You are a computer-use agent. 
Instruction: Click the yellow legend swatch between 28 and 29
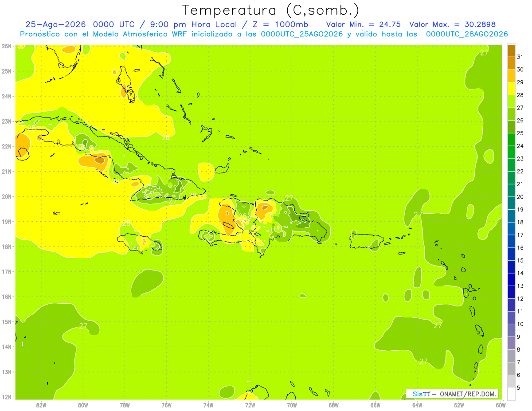pos(511,88)
